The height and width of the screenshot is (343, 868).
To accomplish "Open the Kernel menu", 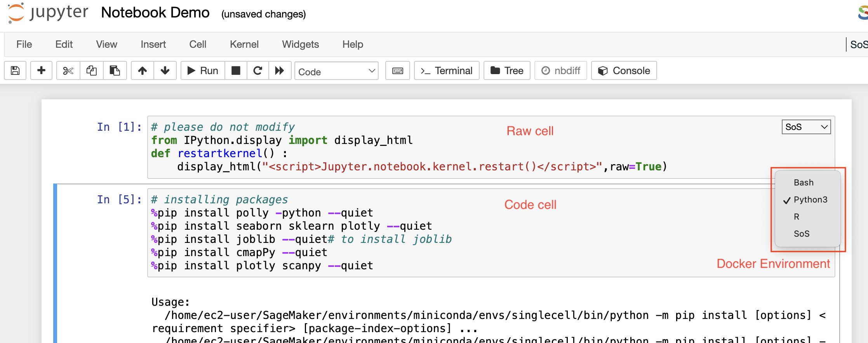I will tap(244, 44).
